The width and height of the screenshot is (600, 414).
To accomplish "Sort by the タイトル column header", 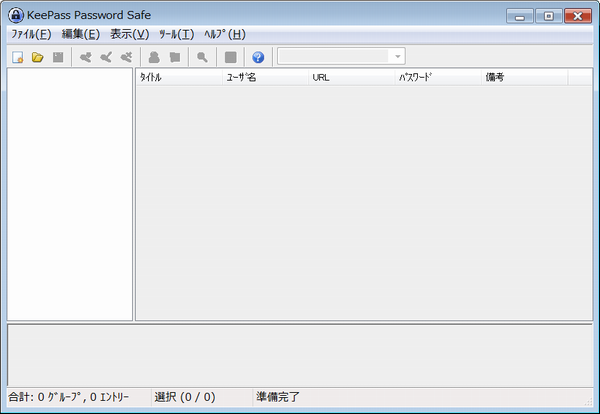I will 179,77.
